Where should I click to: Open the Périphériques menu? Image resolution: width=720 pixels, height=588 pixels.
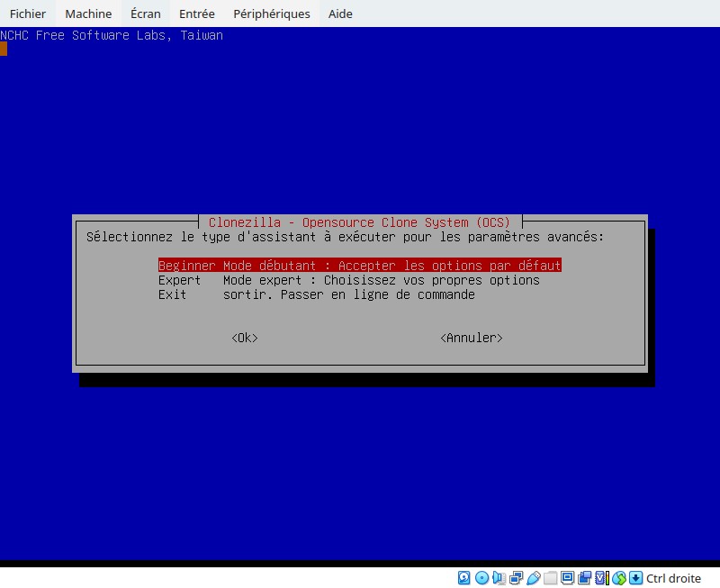point(272,14)
